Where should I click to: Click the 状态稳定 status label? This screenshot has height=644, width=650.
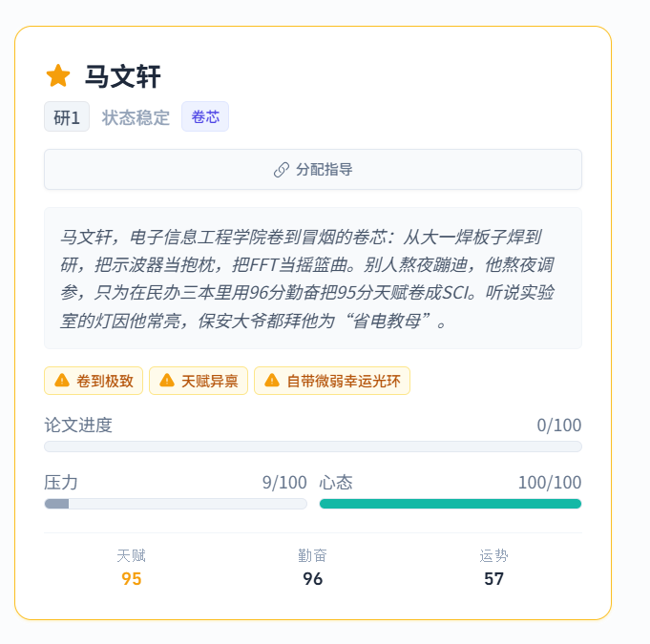(136, 117)
